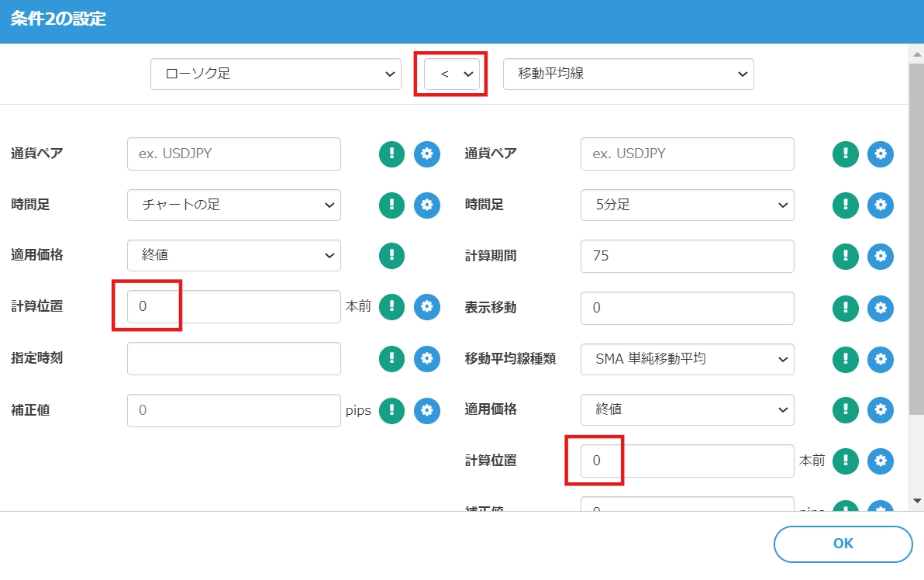This screenshot has width=924, height=580.
Task: Click green info icon beside left 補正値
Action: 391,410
